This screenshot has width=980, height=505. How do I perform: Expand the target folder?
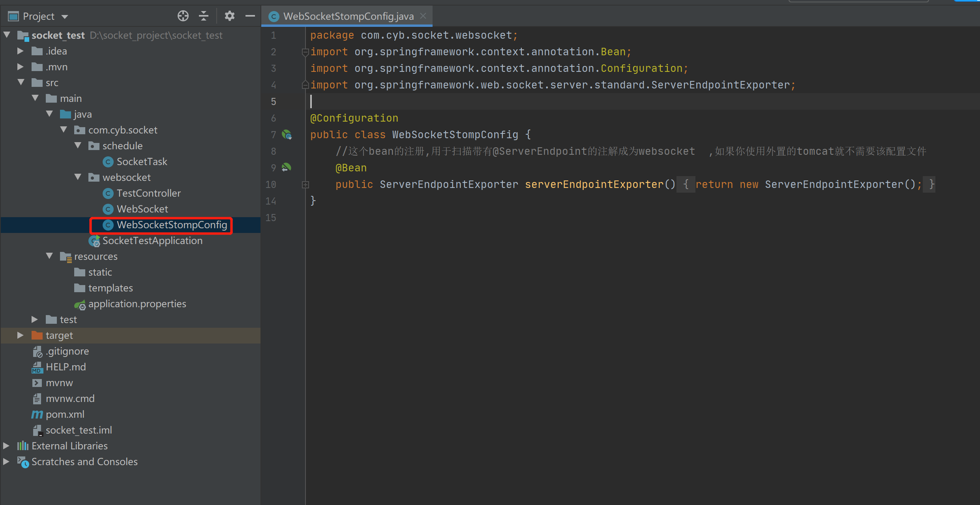tap(20, 335)
